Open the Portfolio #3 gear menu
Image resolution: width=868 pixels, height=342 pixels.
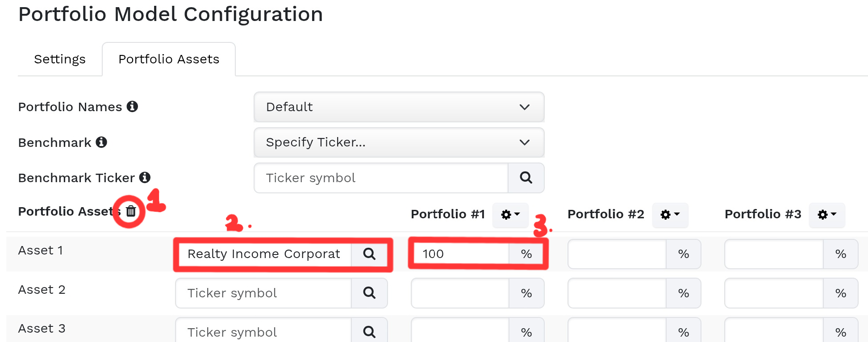click(x=827, y=215)
